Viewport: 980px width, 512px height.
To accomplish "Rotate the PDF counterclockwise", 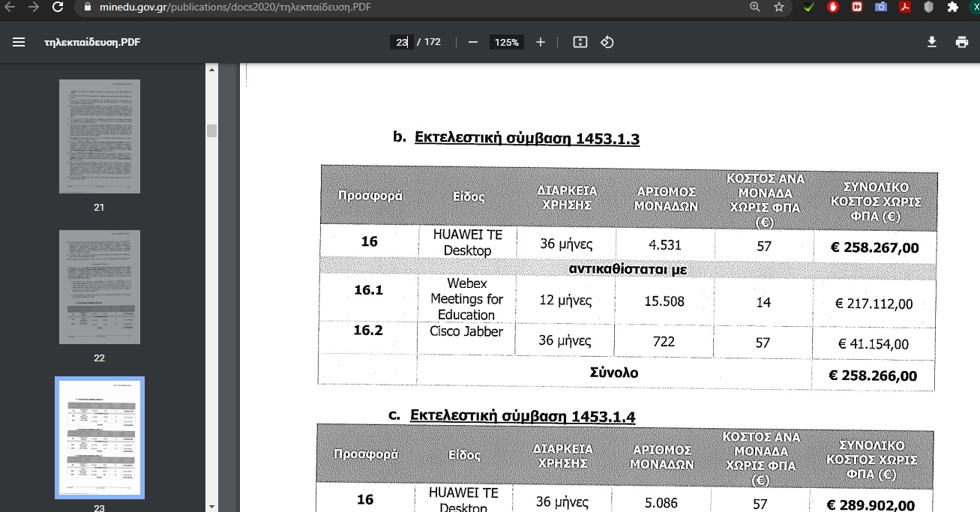I will click(x=607, y=42).
